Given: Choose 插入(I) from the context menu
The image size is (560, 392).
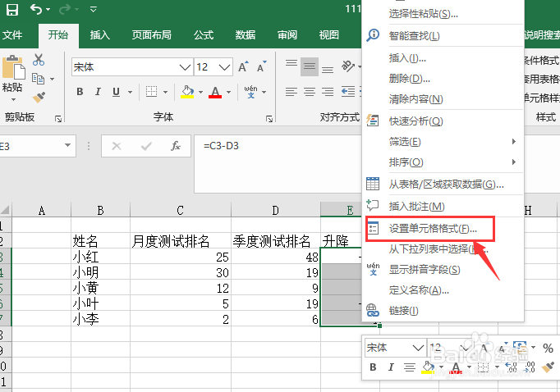Looking at the screenshot, I should tap(443, 57).
